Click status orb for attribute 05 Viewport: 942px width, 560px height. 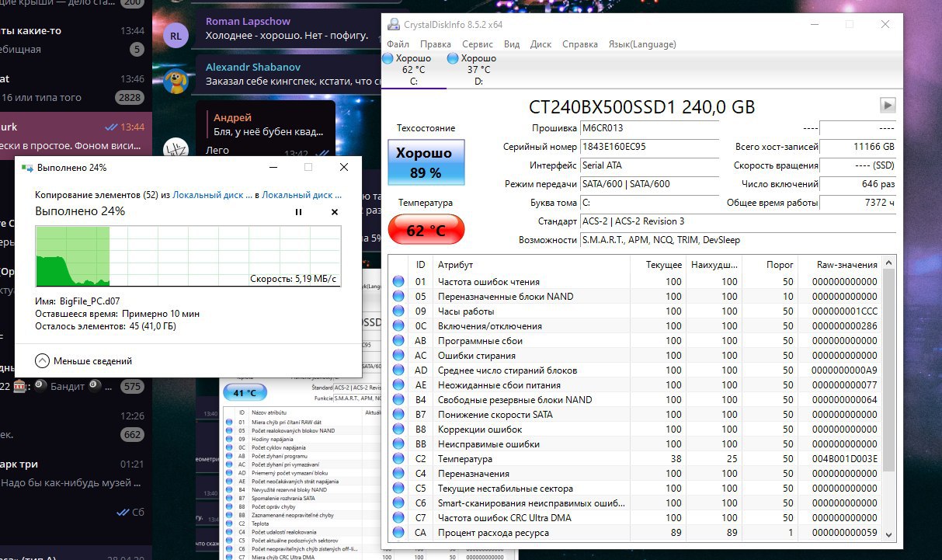[398, 297]
